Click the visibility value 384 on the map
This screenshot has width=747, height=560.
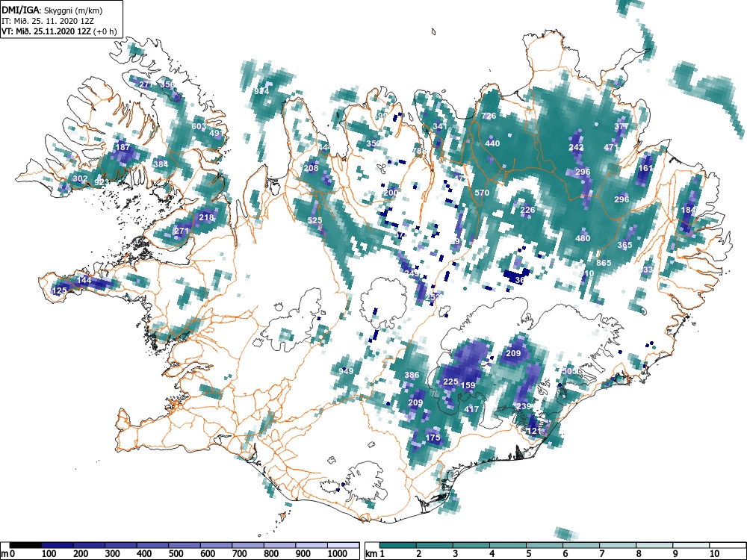161,164
